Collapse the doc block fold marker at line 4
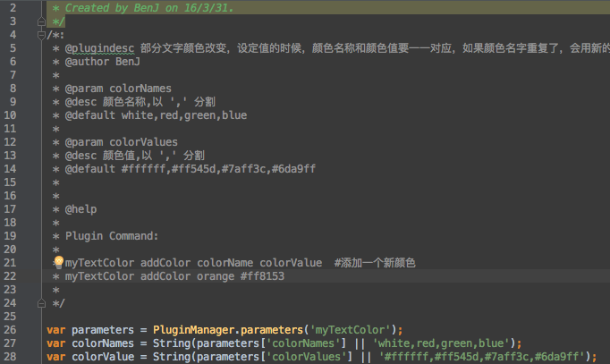Screen dimensions: 610x364 pyautogui.click(x=41, y=36)
